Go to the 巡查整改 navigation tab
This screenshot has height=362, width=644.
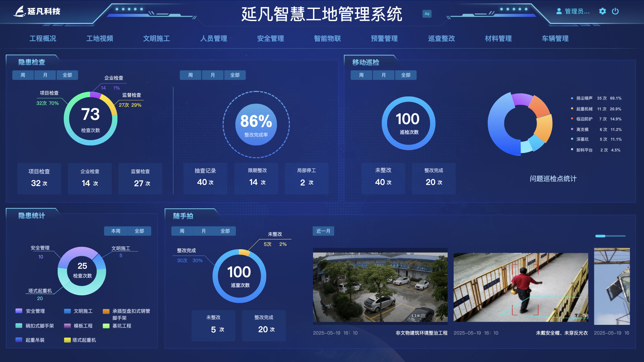(x=441, y=38)
